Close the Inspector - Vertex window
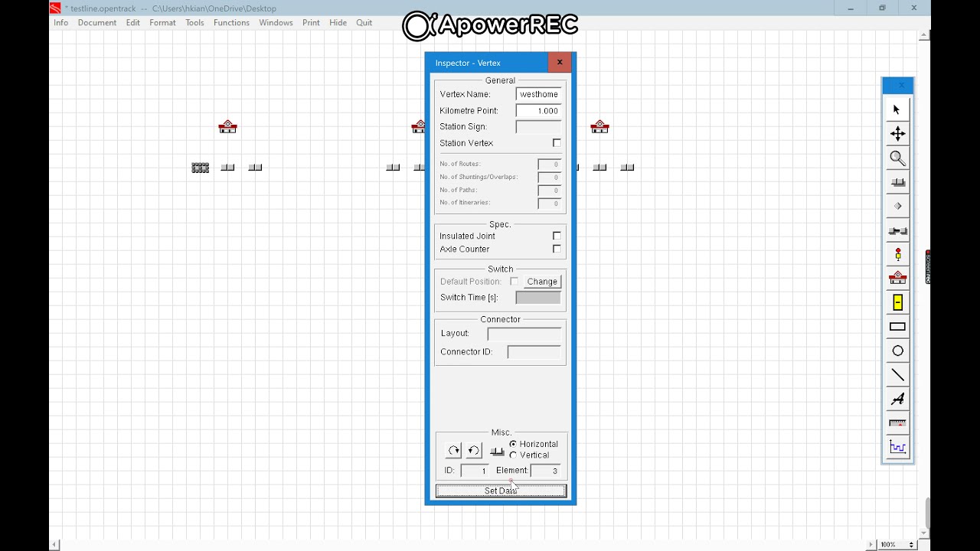Image resolution: width=980 pixels, height=551 pixels. (560, 63)
